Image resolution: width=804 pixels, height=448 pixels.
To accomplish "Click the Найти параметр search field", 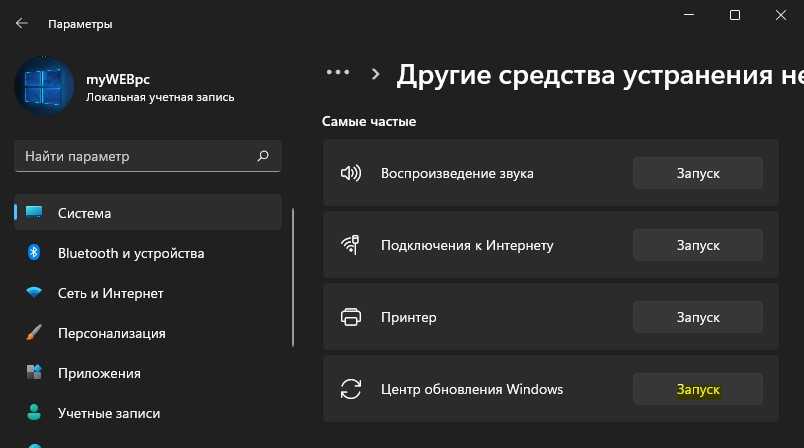I will [x=148, y=156].
